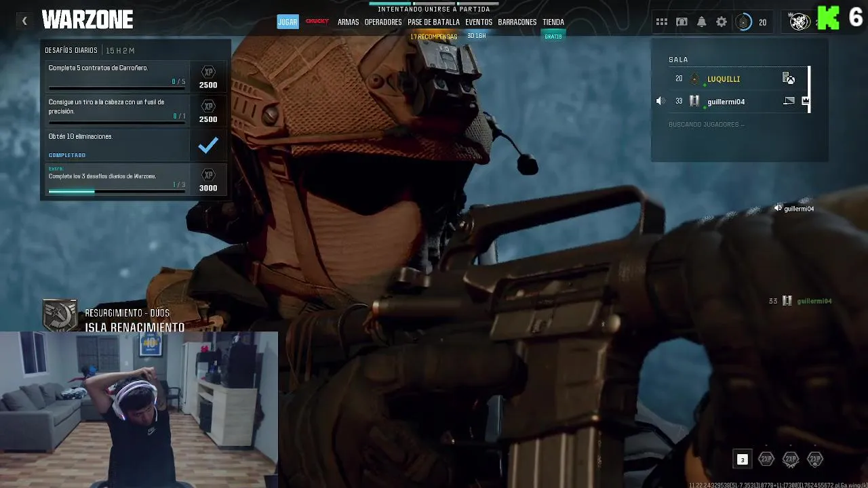Click the green Kick stream logo
The width and height of the screenshot is (868, 488).
pos(828,18)
